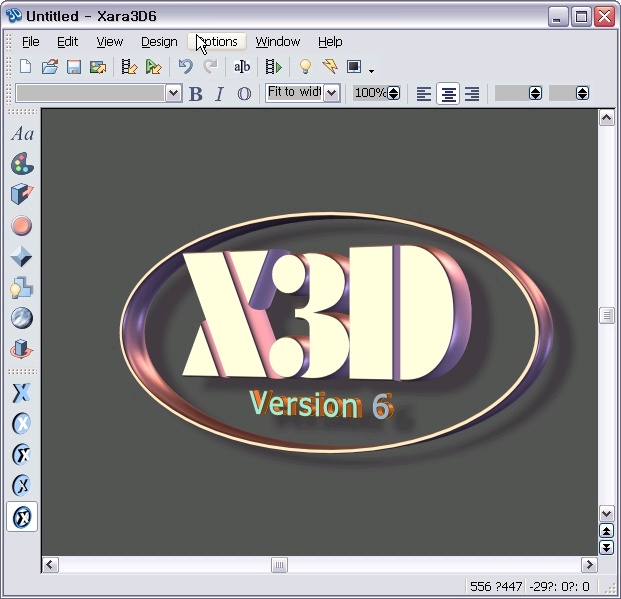Click the last grayed spinner on toolbar
The image size is (621, 599).
(x=582, y=93)
